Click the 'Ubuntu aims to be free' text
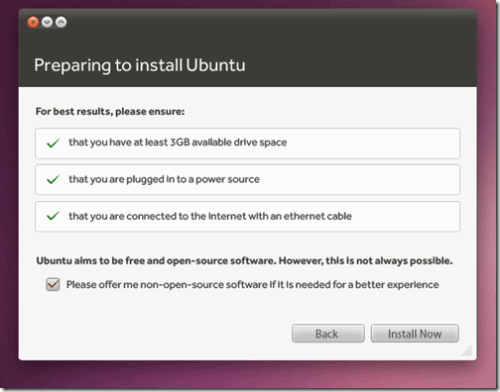This screenshot has height=392, width=500. point(244,261)
